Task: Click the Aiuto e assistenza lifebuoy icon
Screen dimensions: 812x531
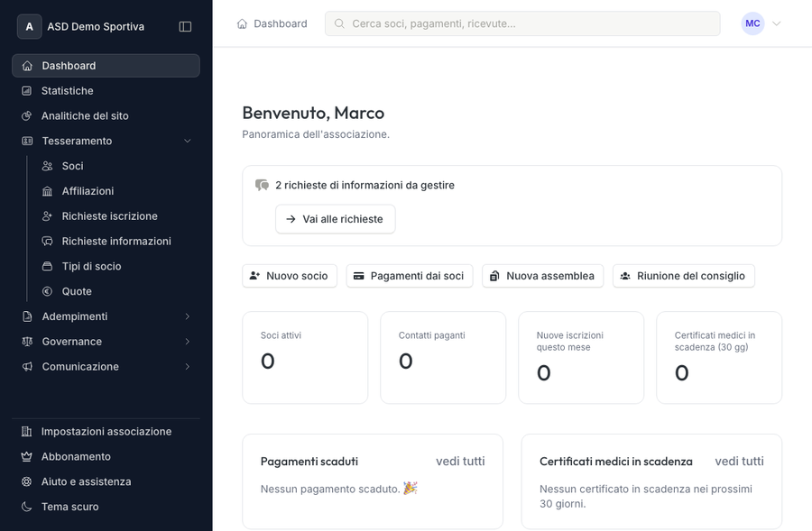Action: [26, 481]
